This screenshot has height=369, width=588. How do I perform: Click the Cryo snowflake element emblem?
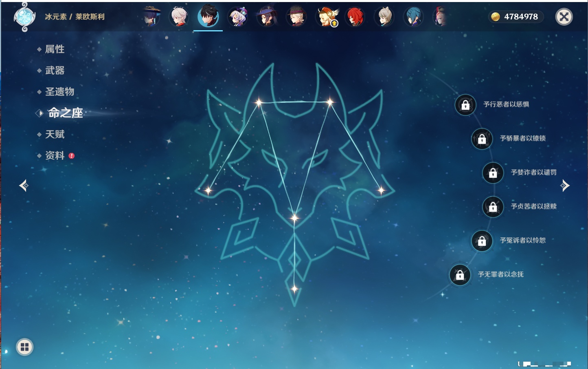click(x=24, y=17)
